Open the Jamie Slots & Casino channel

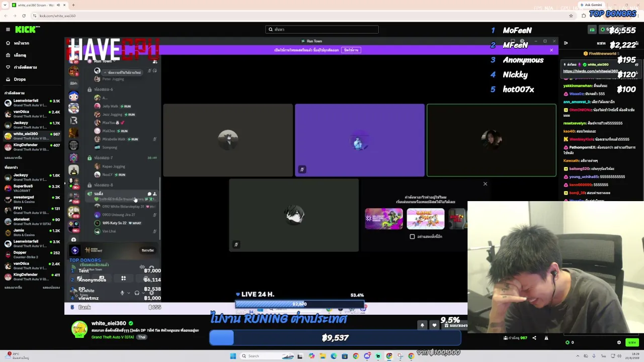pyautogui.click(x=32, y=232)
